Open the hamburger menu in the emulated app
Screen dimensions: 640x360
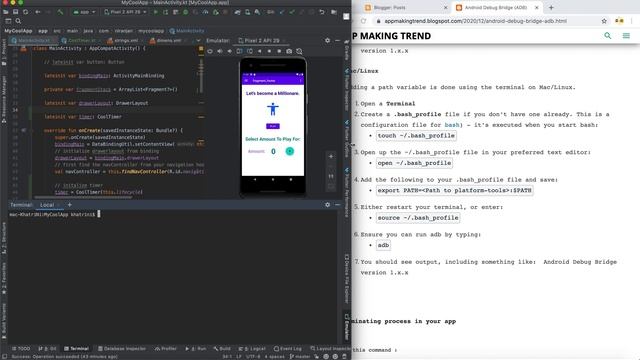click(246, 81)
